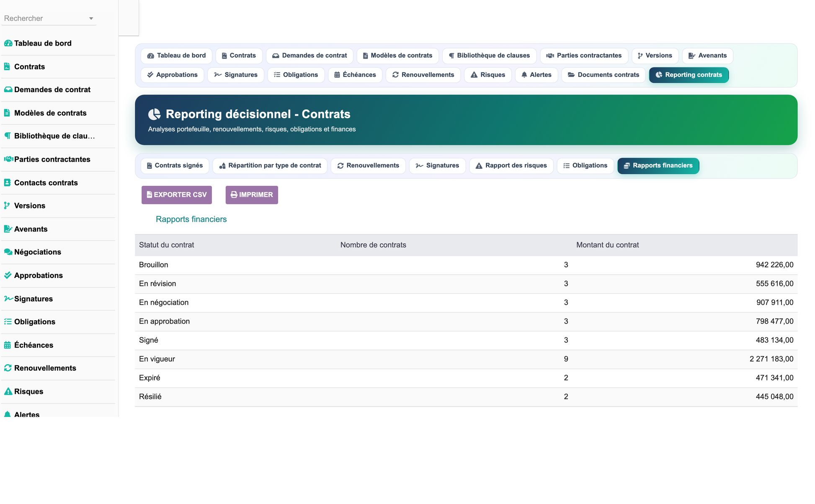Switch to Contrats signés report tab
Image resolution: width=815 pixels, height=504 pixels.
click(175, 166)
